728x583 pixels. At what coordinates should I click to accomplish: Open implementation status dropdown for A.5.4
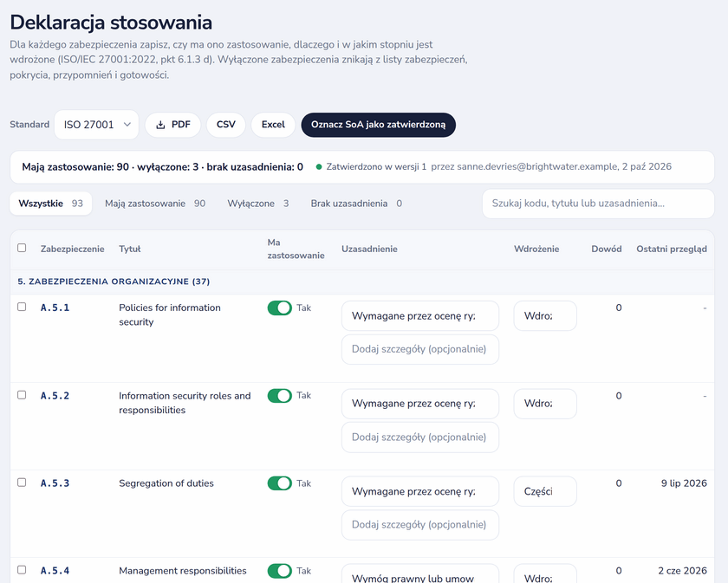point(545,573)
